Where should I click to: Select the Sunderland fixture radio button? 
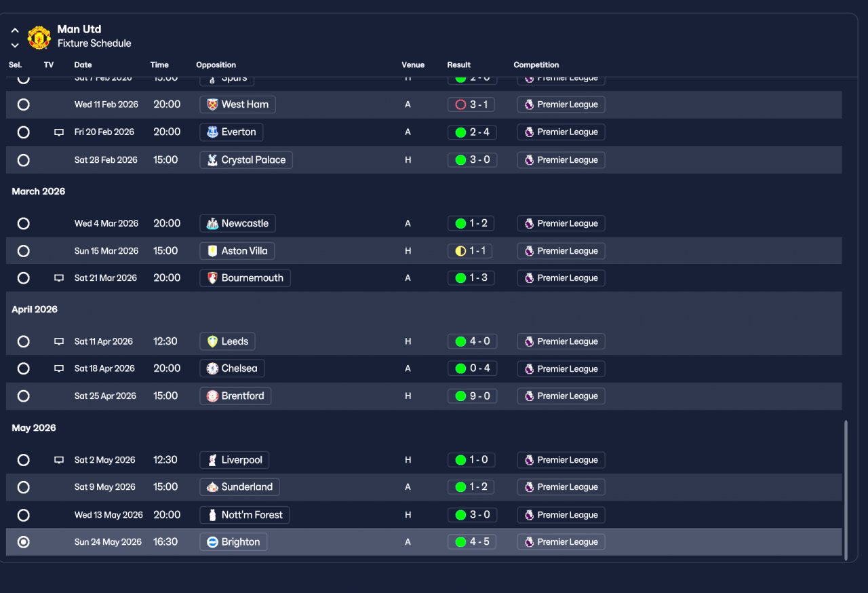pos(24,487)
